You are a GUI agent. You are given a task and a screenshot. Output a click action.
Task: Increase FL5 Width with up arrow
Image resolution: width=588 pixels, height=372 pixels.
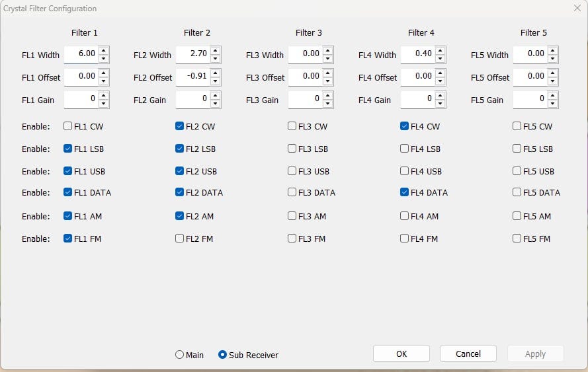[x=552, y=51]
